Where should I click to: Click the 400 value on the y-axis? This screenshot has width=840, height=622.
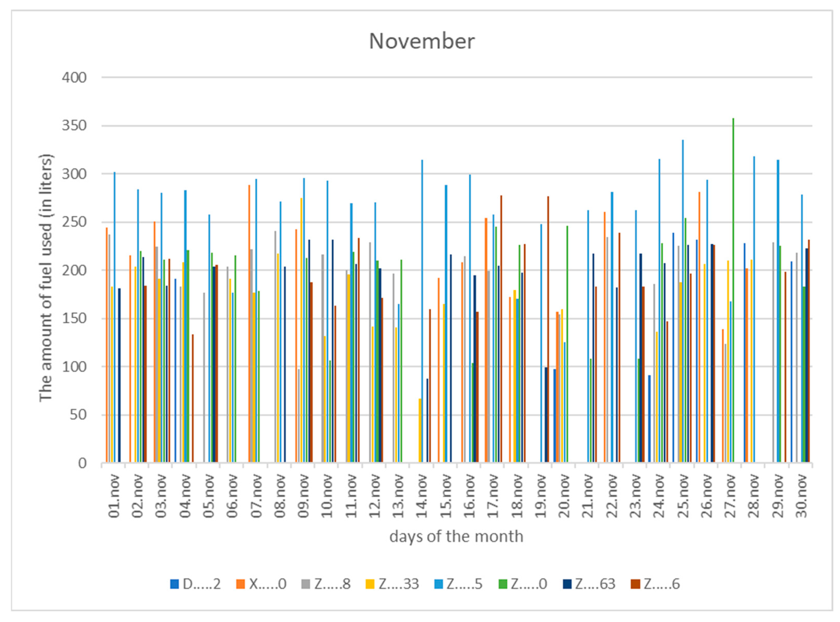tap(74, 78)
